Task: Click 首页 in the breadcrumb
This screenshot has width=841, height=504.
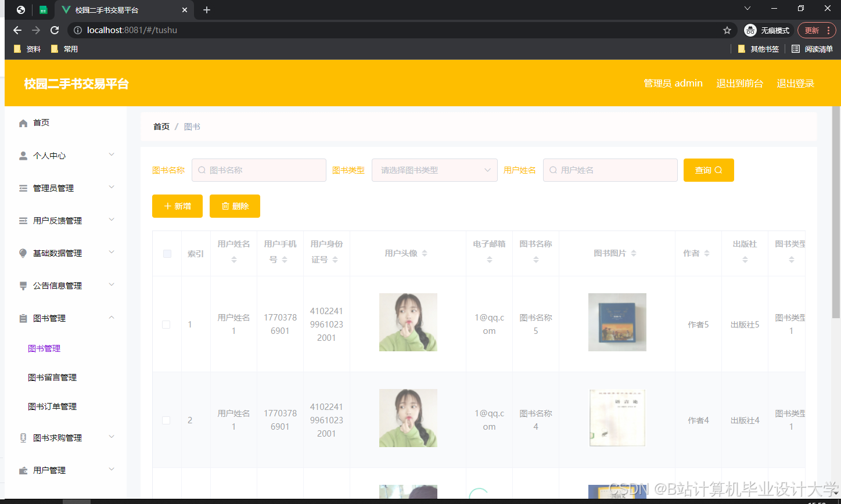Action: (161, 127)
